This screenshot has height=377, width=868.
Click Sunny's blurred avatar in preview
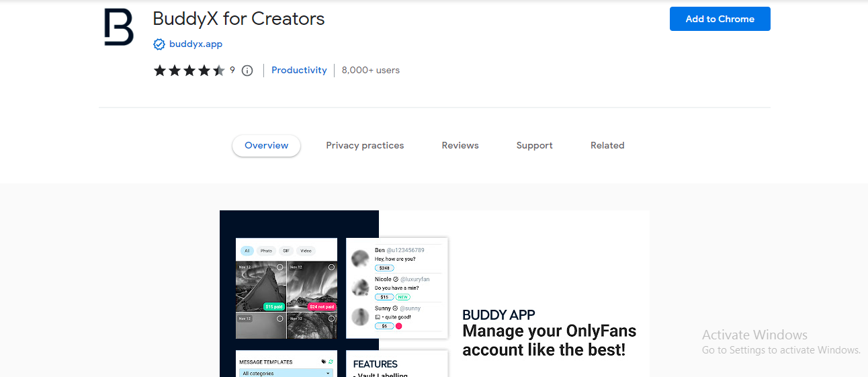361,317
